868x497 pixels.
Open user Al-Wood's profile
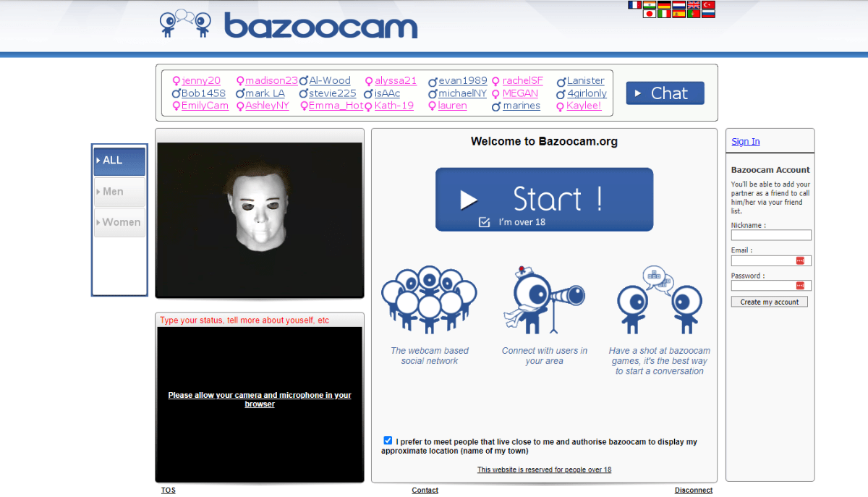[330, 81]
